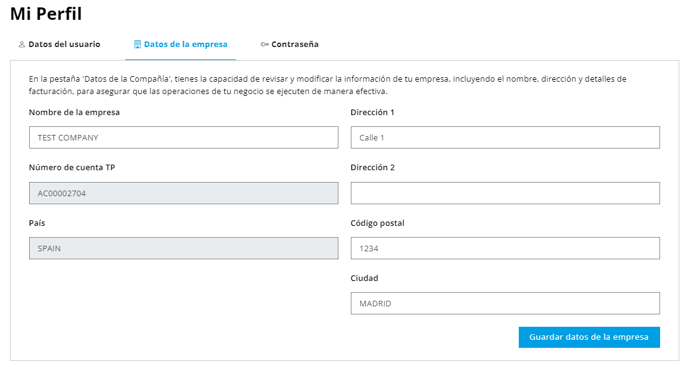The height and width of the screenshot is (367, 688).
Task: Switch to the Datos del usuario tab
Action: point(59,44)
